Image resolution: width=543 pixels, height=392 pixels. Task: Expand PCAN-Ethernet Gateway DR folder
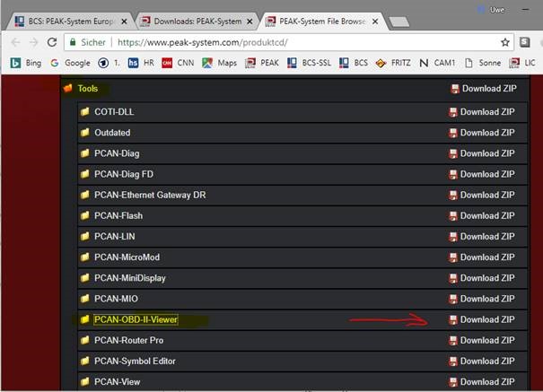(x=150, y=195)
